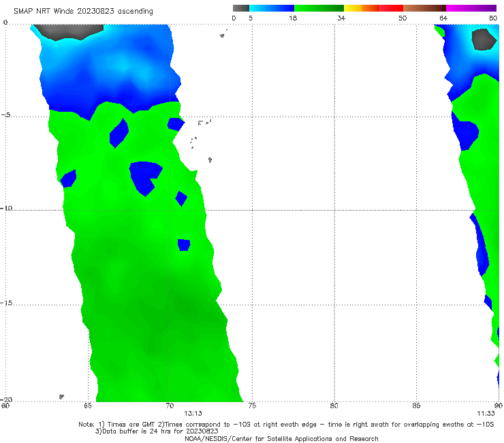Click the colorbar label '18'
The image size is (504, 443).
[x=293, y=18]
